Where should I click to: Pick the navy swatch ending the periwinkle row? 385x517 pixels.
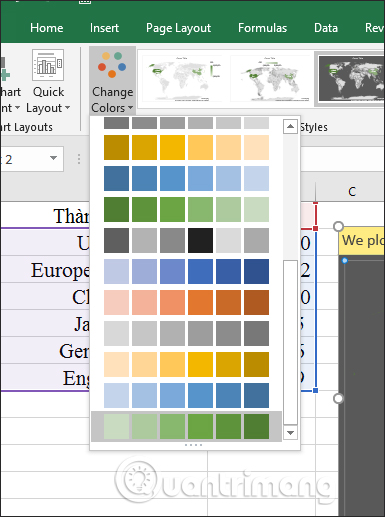point(256,271)
